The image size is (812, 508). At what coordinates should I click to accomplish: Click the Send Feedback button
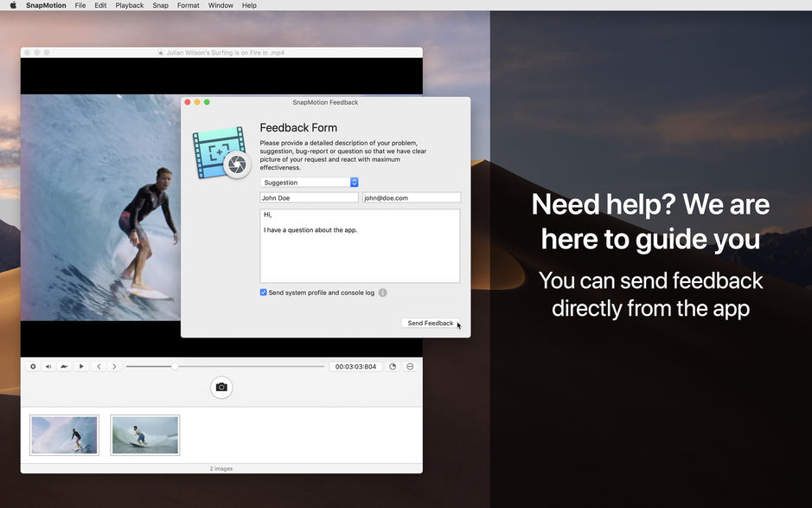click(432, 323)
